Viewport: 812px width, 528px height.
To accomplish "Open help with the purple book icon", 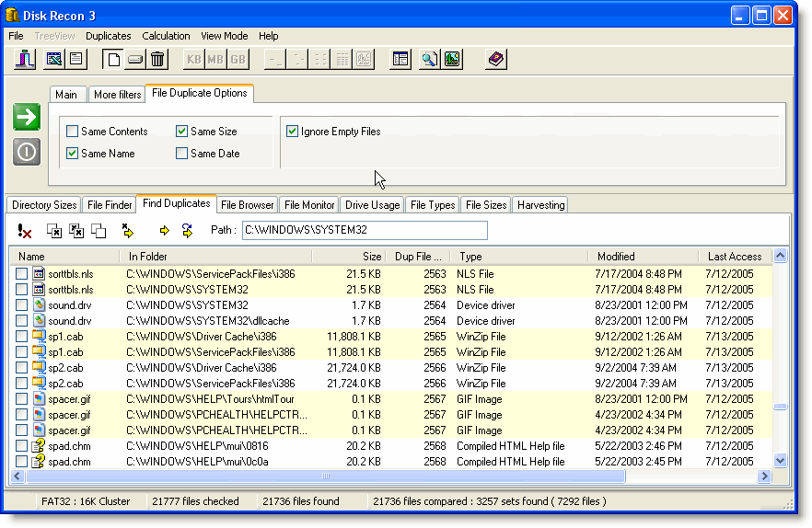I will (496, 59).
